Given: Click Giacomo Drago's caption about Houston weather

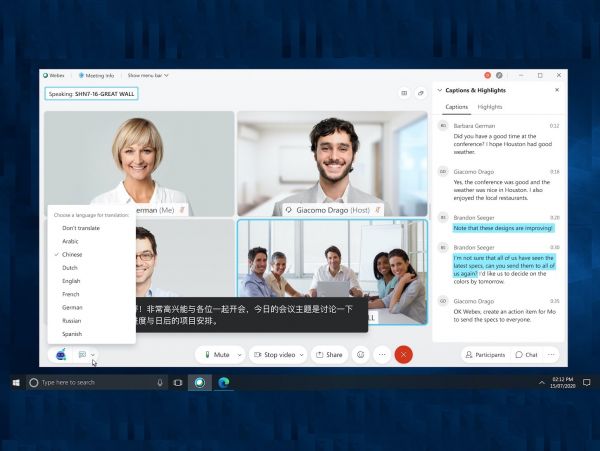Looking at the screenshot, I should click(502, 190).
